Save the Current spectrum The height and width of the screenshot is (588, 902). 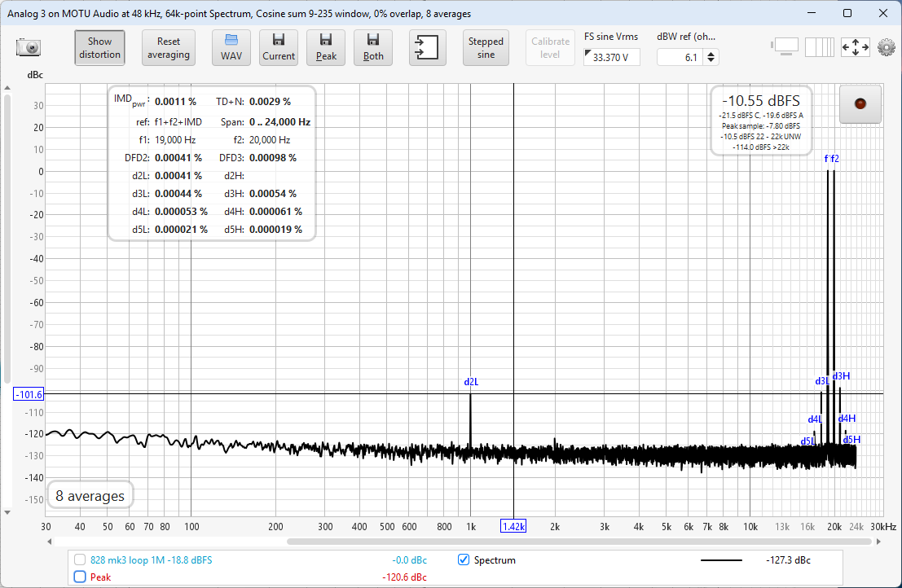(x=279, y=48)
